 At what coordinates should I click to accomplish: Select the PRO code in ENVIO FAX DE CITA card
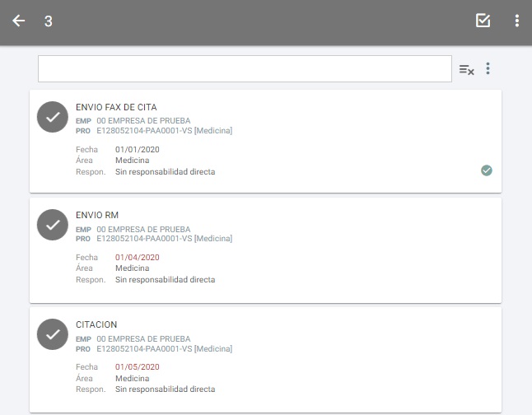[164, 130]
